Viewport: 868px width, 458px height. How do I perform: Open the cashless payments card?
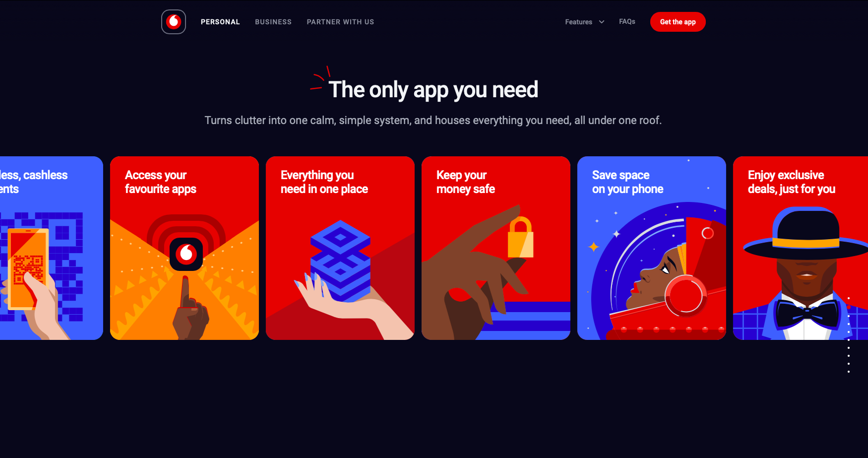[52, 248]
